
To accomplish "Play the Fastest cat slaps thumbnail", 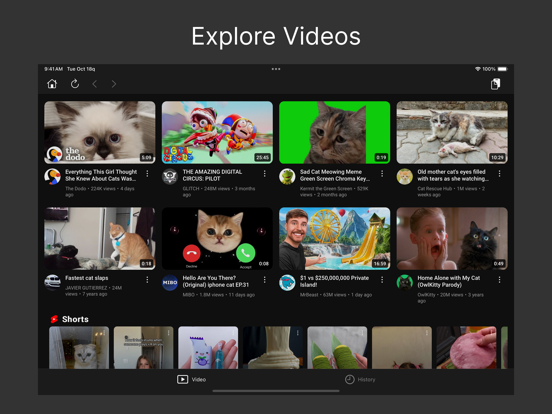I will click(100, 238).
